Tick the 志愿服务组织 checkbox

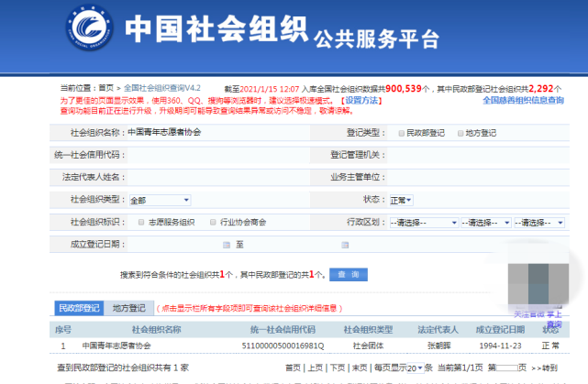point(141,222)
